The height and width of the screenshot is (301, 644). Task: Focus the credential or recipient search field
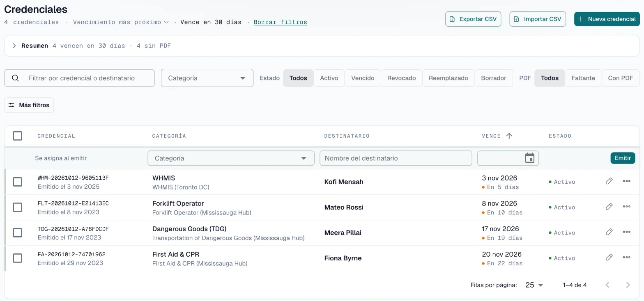click(79, 78)
